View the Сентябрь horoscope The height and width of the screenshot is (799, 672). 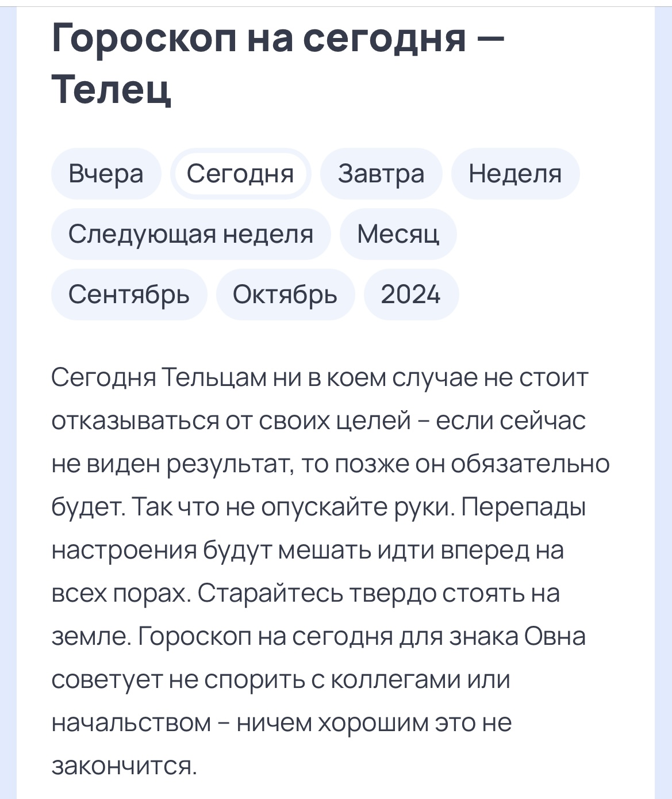point(129,295)
